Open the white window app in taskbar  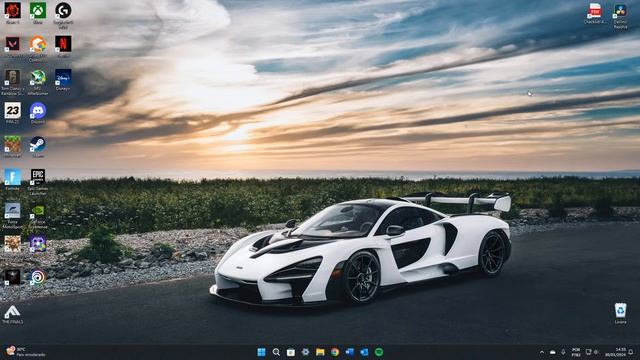pos(291,352)
